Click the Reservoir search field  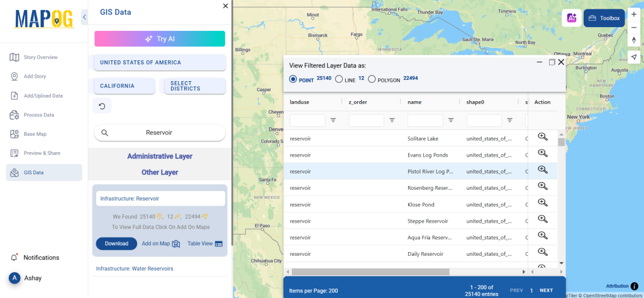(159, 133)
